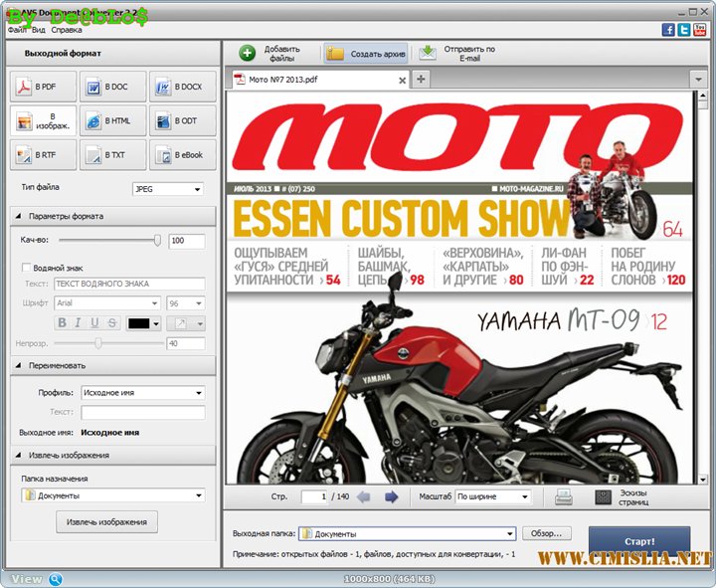The height and width of the screenshot is (588, 716).
Task: Go to next page with right arrow
Action: [391, 496]
